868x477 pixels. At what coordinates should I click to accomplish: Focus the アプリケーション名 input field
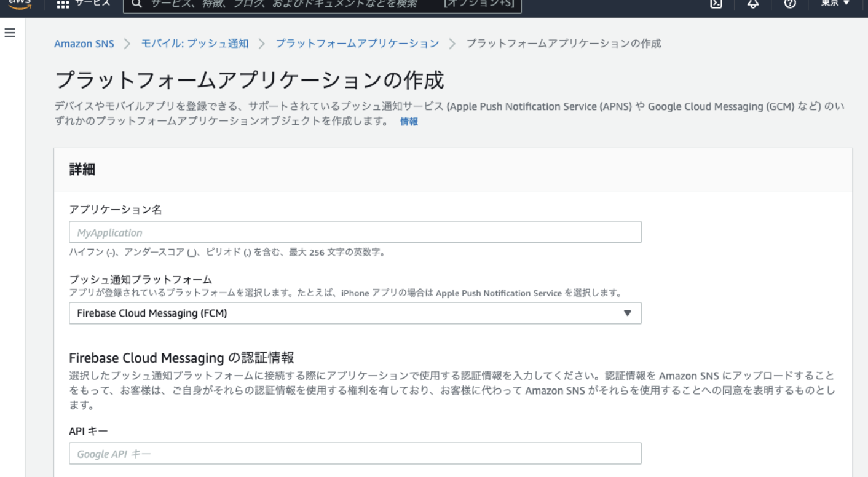point(355,232)
